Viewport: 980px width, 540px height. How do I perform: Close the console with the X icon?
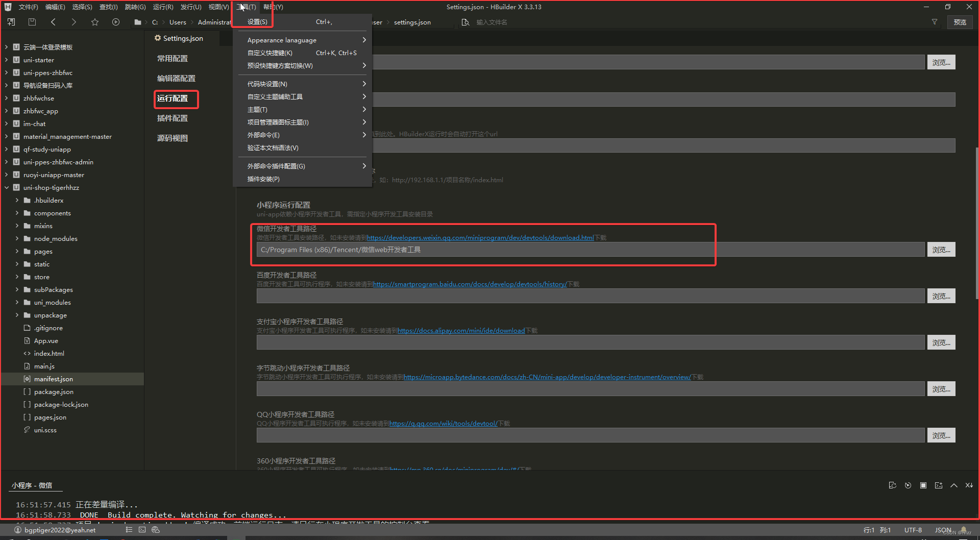click(969, 485)
